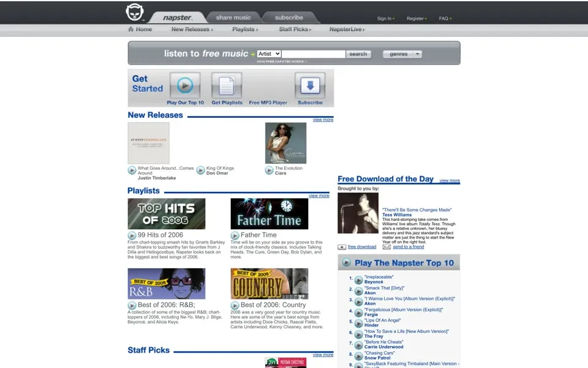Click the free download icon

pyautogui.click(x=342, y=247)
